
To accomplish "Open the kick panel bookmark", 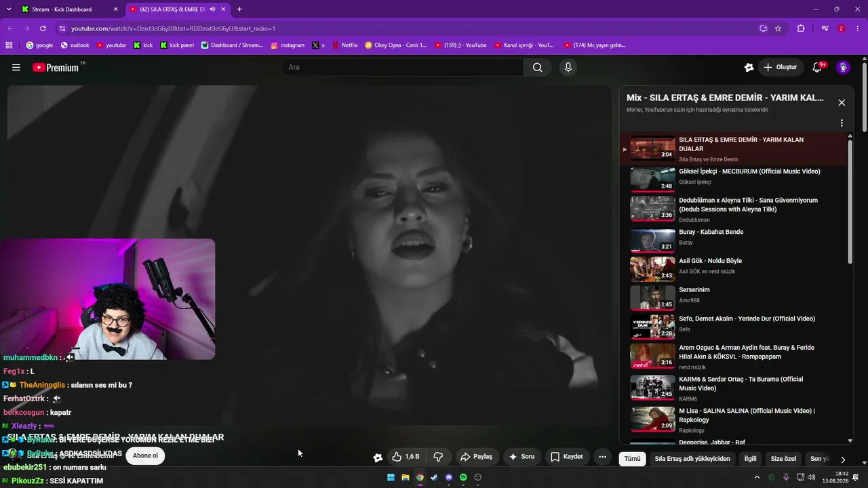I will point(177,45).
